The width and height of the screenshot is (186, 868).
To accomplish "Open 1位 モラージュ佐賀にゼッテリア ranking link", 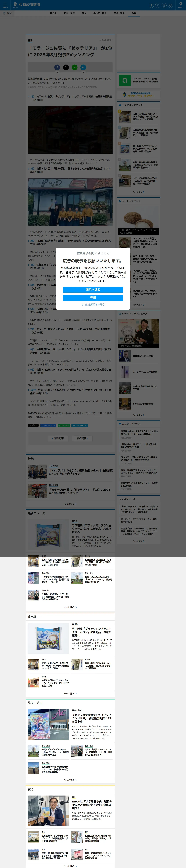I will (x=71, y=98).
